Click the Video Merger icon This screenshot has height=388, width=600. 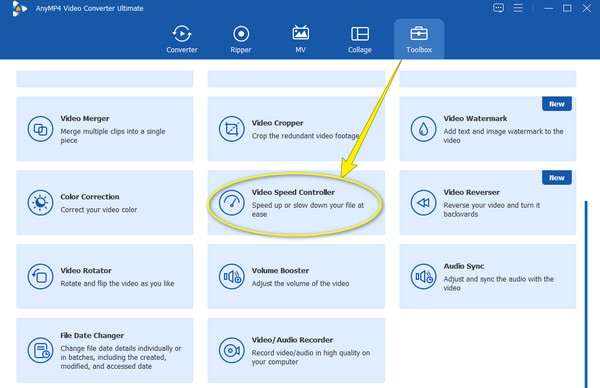tap(40, 129)
